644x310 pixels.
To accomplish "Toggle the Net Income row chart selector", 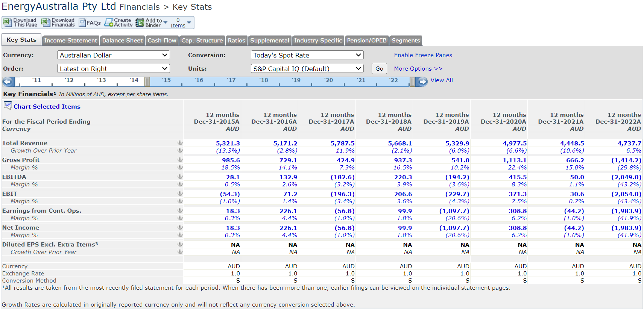I will click(x=180, y=227).
